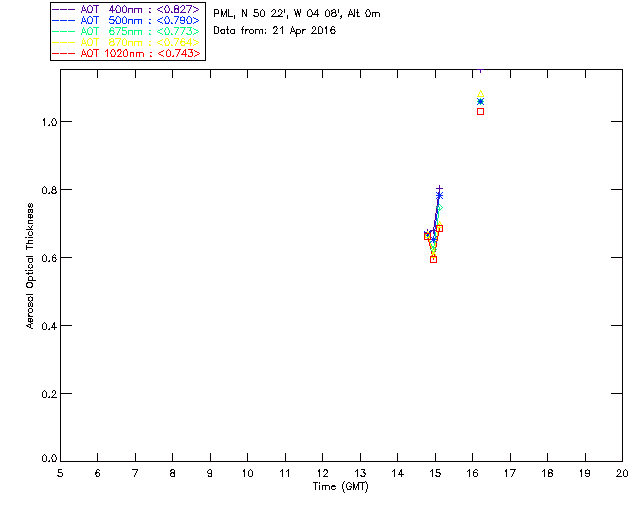This screenshot has height=512, width=640.
Task: Click the x-axis tick label 19
Action: (x=585, y=473)
